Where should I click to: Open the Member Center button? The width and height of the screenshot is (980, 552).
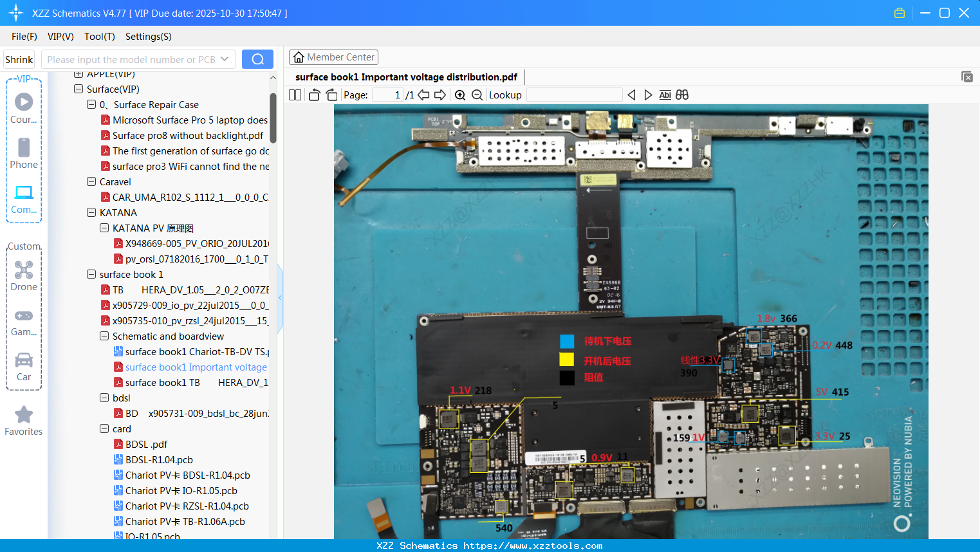[x=333, y=57]
